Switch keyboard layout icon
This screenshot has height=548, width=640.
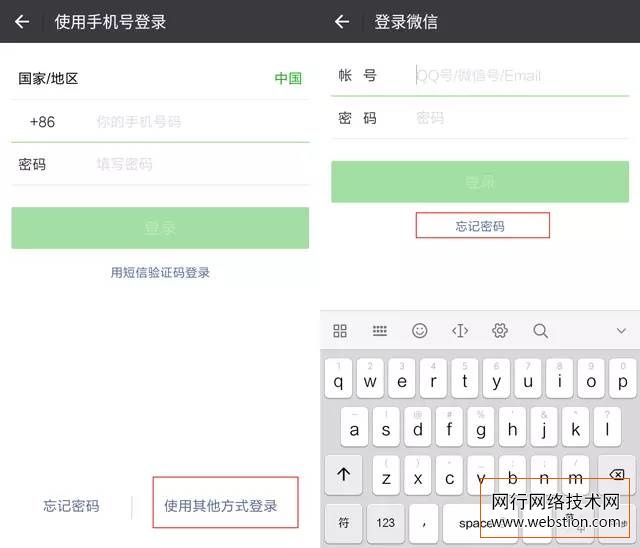pos(380,331)
